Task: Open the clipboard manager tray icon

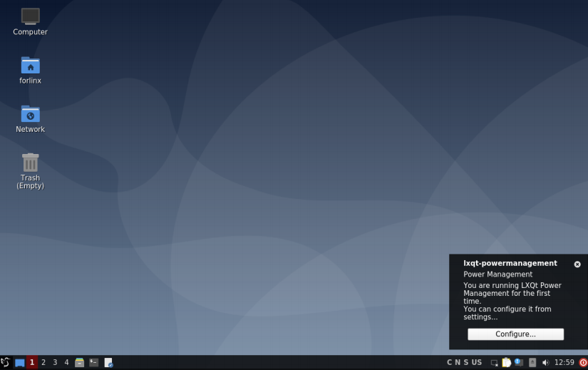Action: pyautogui.click(x=507, y=362)
